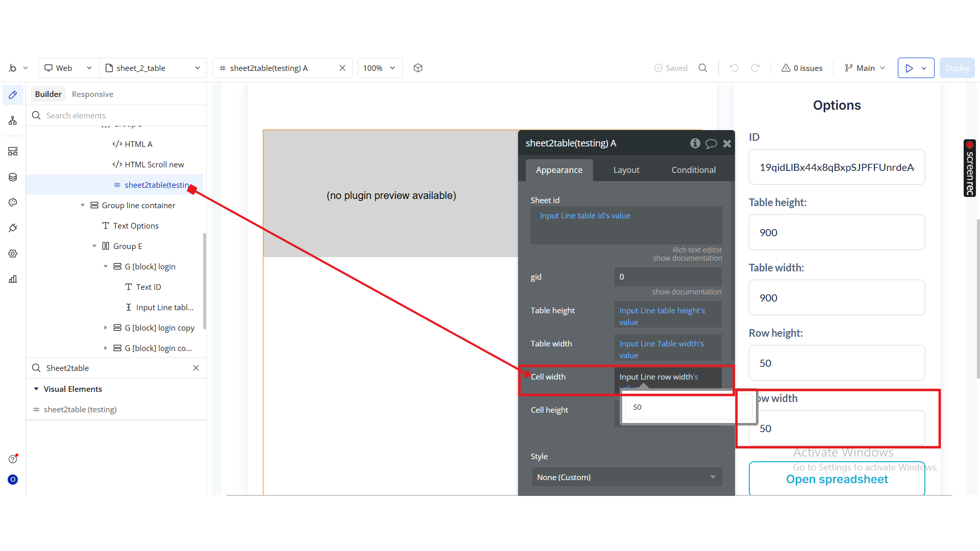Click the search magnifier in top toolbar
The width and height of the screenshot is (980, 551).
click(x=703, y=68)
